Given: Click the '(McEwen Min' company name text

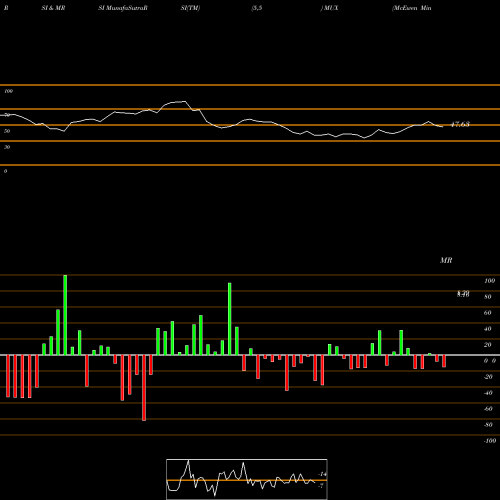Looking at the screenshot, I should click(x=412, y=8).
